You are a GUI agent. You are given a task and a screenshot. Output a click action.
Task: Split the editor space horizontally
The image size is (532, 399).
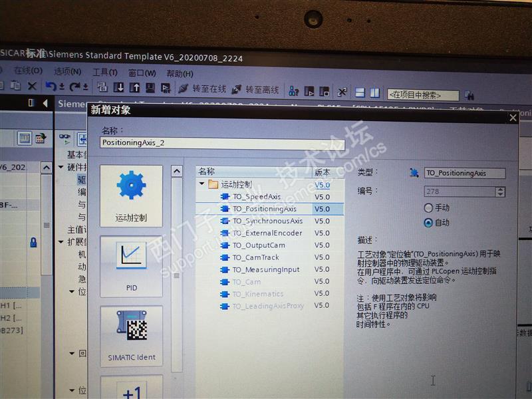[360, 92]
